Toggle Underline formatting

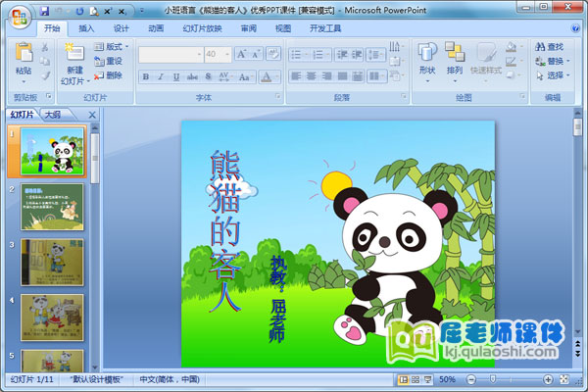click(175, 76)
